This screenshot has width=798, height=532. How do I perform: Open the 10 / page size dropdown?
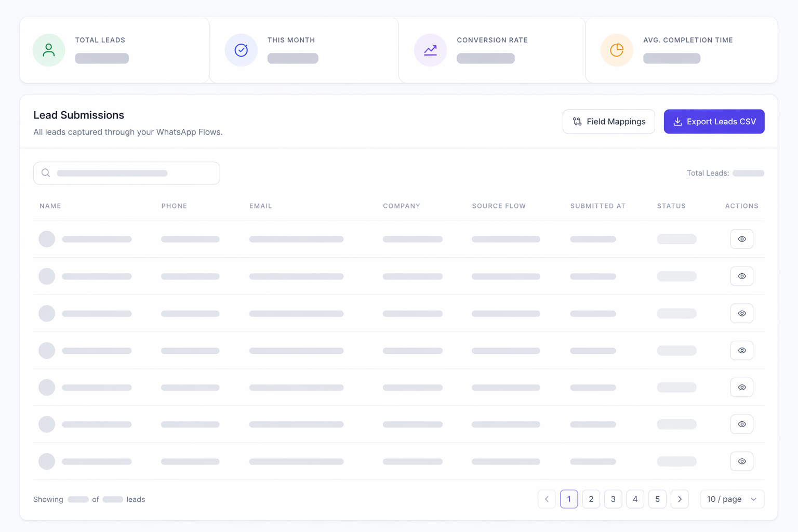tap(732, 499)
